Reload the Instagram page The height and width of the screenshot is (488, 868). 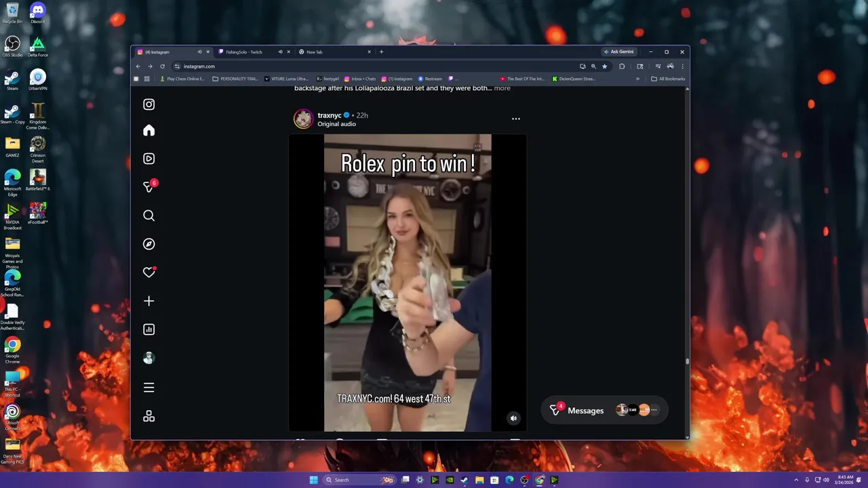(x=162, y=66)
